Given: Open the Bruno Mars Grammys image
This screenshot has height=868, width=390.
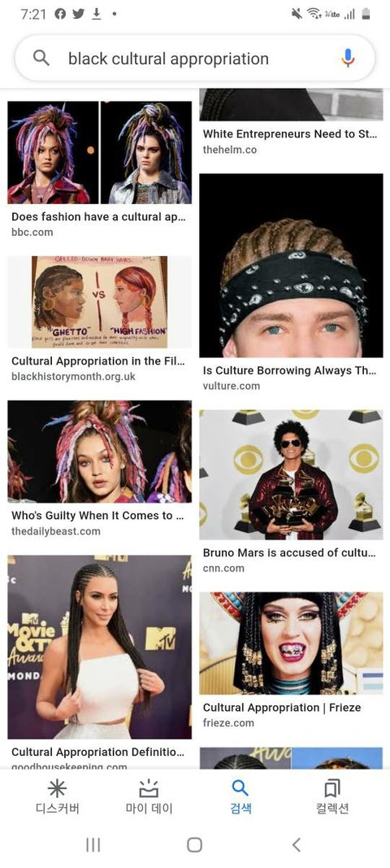Looking at the screenshot, I should (291, 474).
